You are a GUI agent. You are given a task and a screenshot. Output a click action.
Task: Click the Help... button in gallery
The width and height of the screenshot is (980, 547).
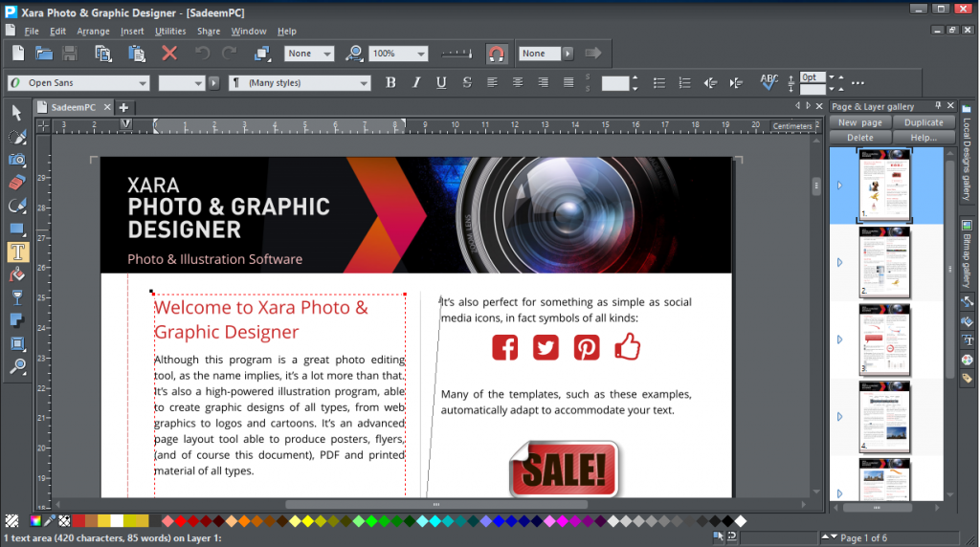[x=924, y=138]
